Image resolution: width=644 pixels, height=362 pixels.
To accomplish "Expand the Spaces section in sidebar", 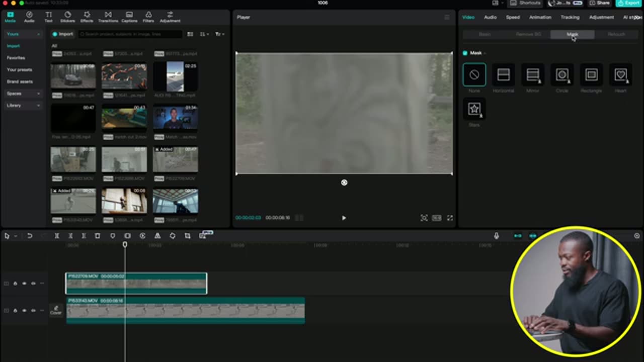I will 38,94.
